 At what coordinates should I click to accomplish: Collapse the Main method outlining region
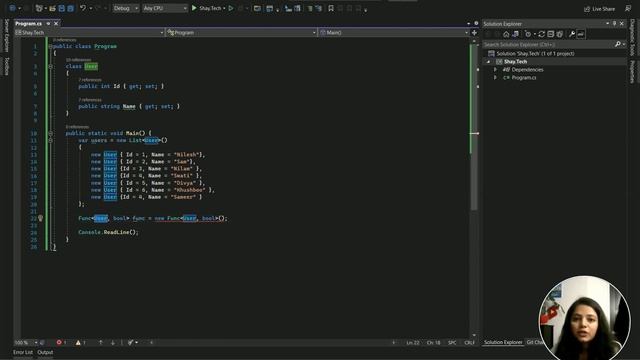[51, 133]
